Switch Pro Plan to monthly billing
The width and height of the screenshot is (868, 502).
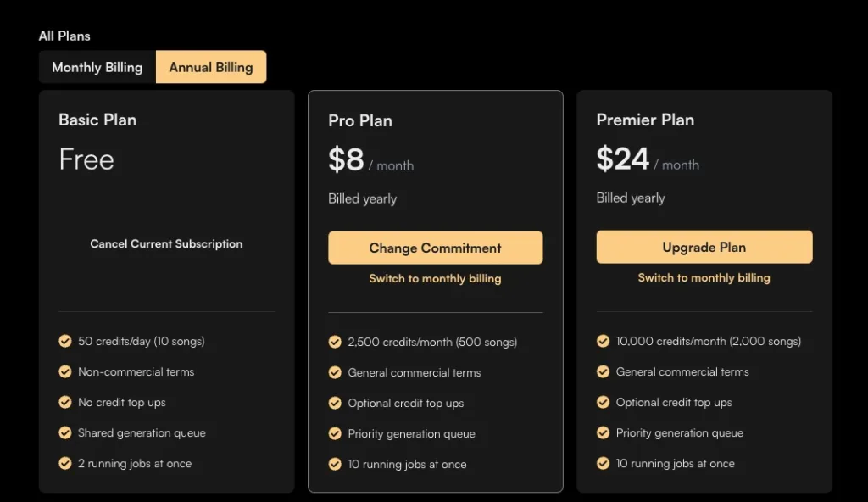435,278
